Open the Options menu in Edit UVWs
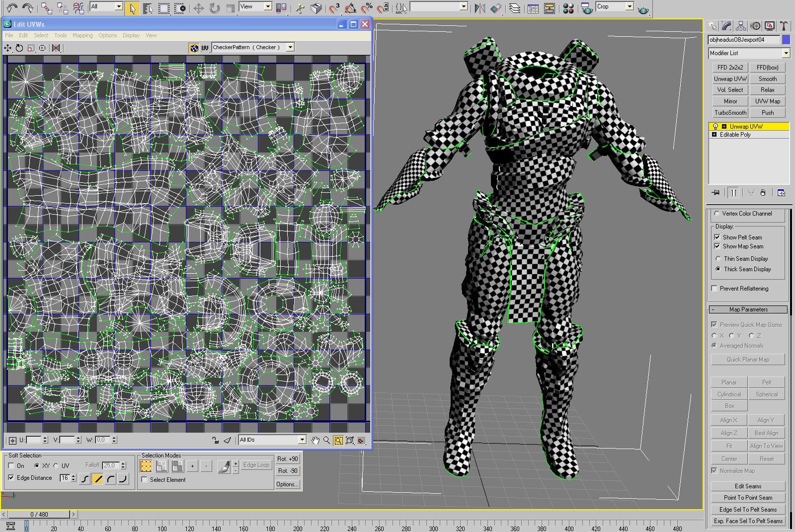 coord(107,35)
